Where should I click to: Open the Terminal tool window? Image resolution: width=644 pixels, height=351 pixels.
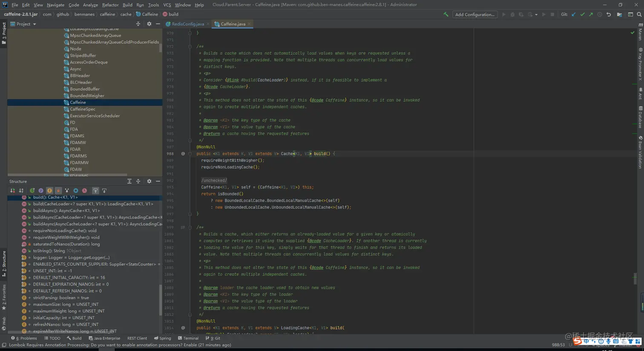click(x=188, y=338)
